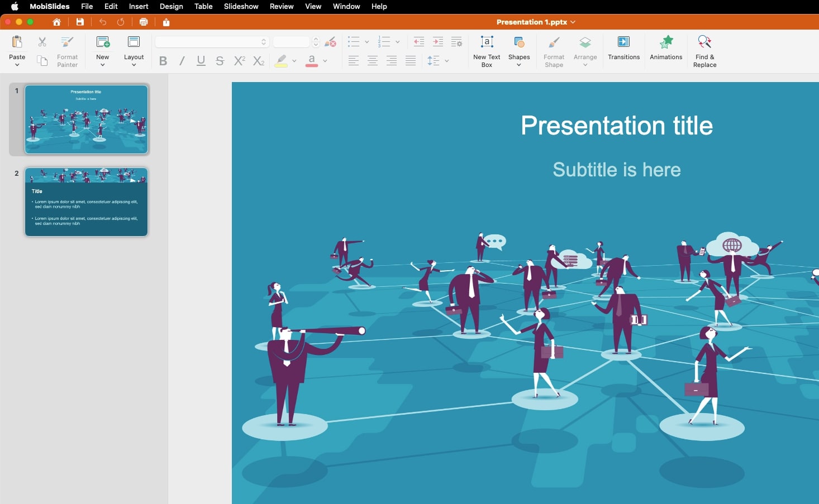Insert a New Text Box
819x504 pixels.
coord(487,51)
